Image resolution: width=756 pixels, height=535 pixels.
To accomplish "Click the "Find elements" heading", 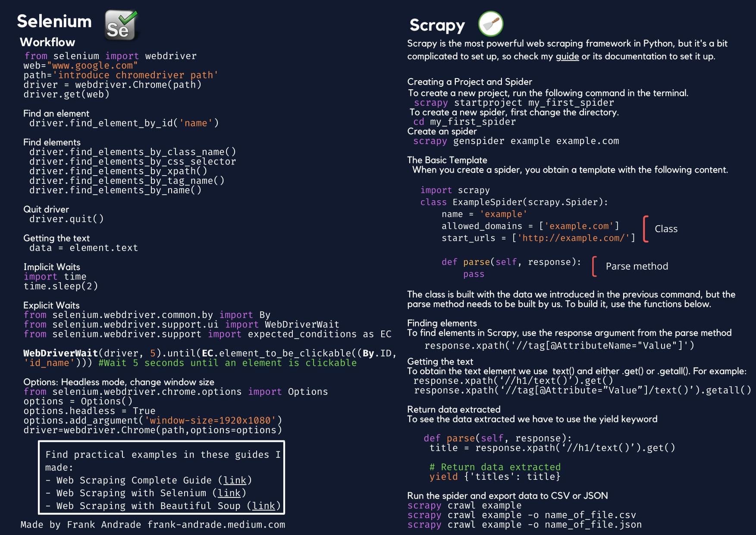I will click(x=52, y=142).
